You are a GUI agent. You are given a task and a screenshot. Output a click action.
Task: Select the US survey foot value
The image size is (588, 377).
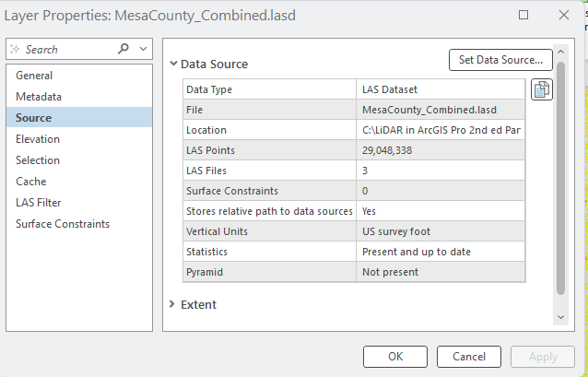[x=441, y=231]
